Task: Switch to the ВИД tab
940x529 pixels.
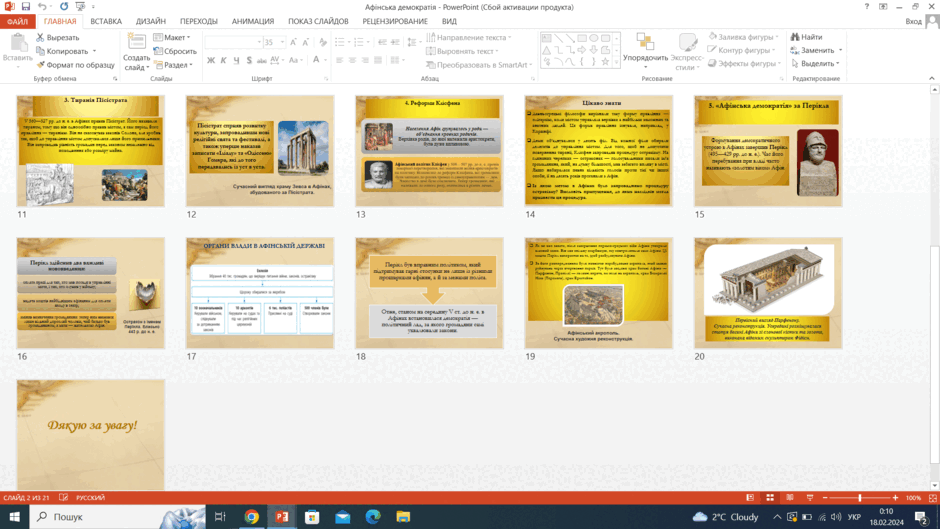Action: [x=449, y=22]
